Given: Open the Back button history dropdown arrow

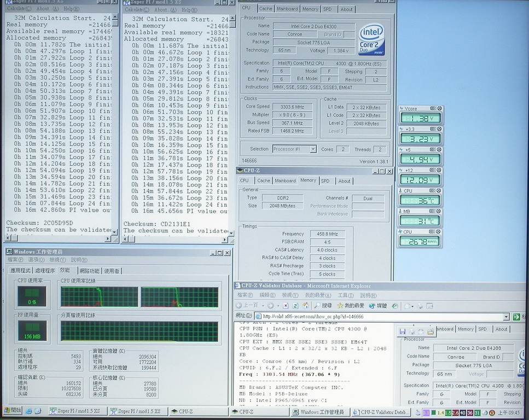Looking at the screenshot, I should [x=263, y=306].
